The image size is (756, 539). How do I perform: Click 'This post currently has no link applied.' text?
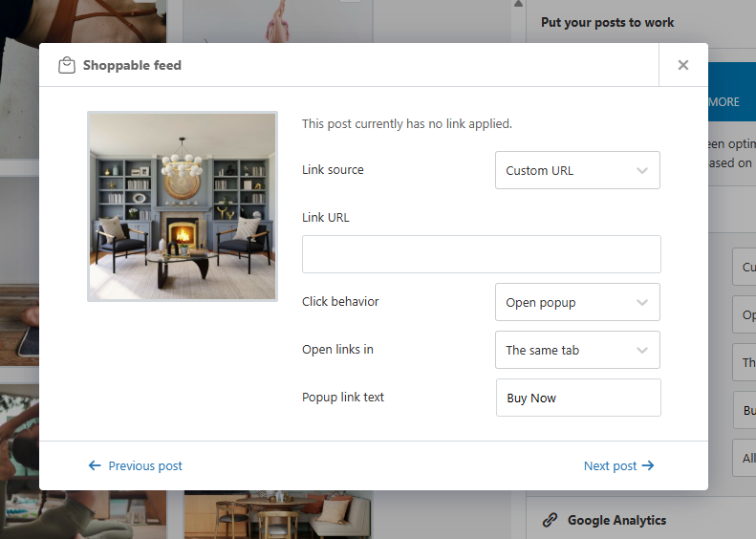click(x=407, y=124)
